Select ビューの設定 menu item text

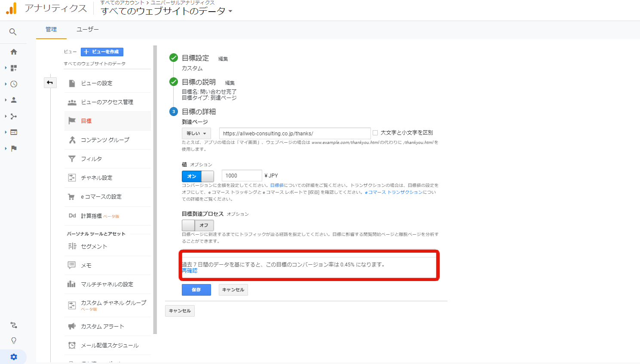tap(97, 83)
